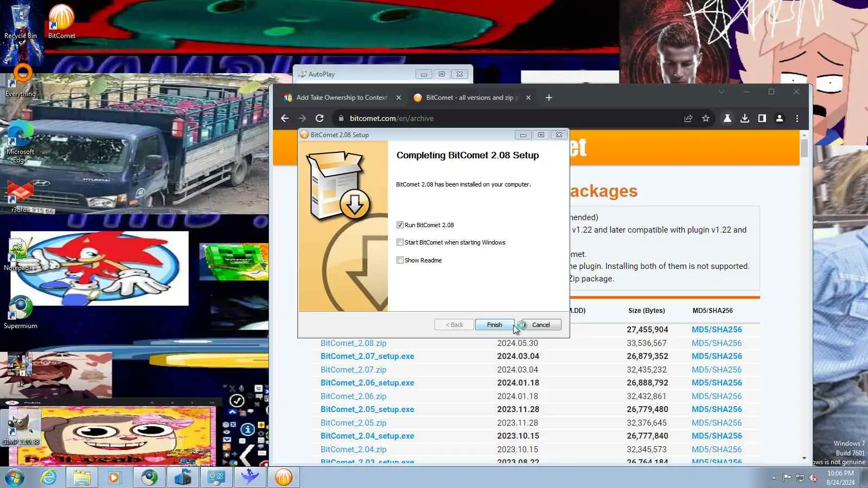Check the Show Readme option

click(x=400, y=260)
